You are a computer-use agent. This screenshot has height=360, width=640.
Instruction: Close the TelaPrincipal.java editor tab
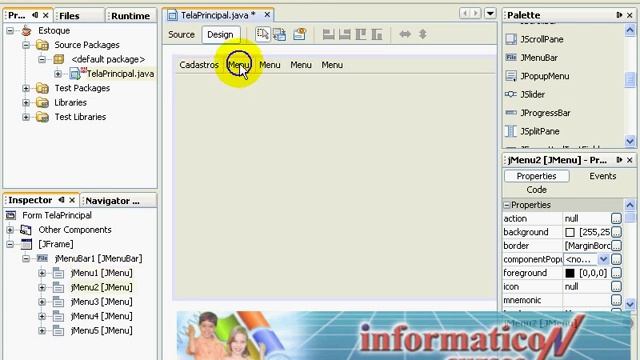[267, 15]
